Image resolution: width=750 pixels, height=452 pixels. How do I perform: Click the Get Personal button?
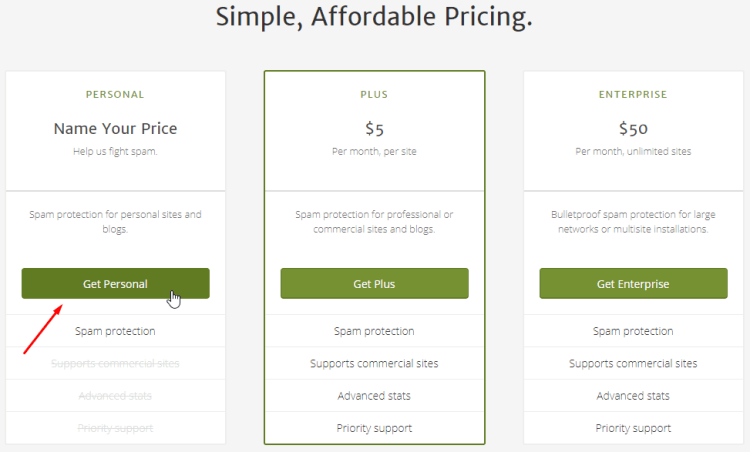(115, 284)
